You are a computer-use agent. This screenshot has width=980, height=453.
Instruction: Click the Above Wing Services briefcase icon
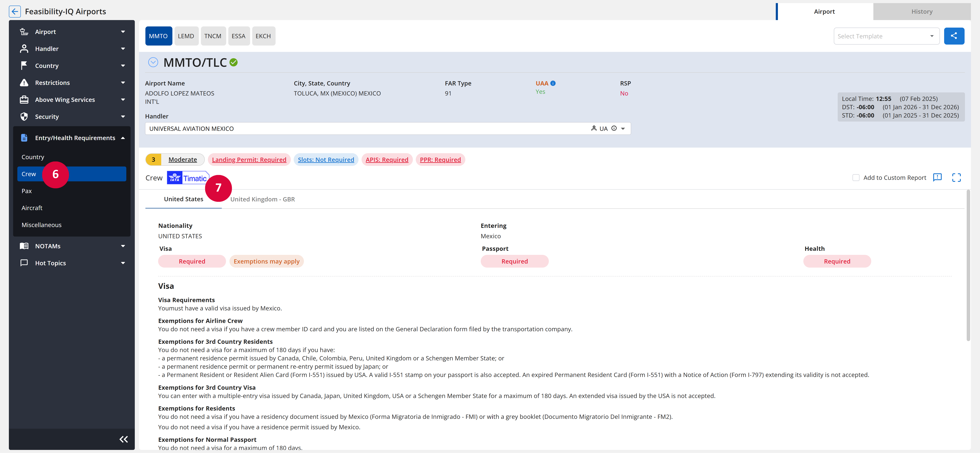(x=24, y=100)
